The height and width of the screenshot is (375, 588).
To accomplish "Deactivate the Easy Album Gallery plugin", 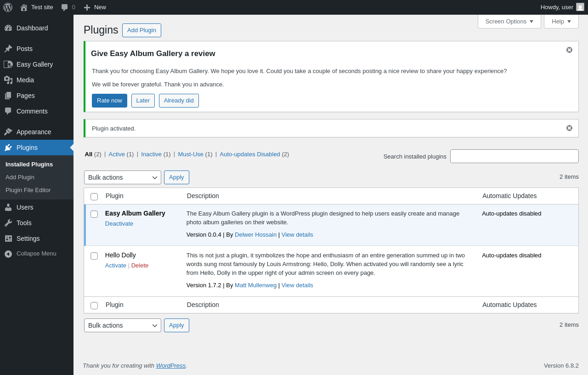I will point(119,223).
